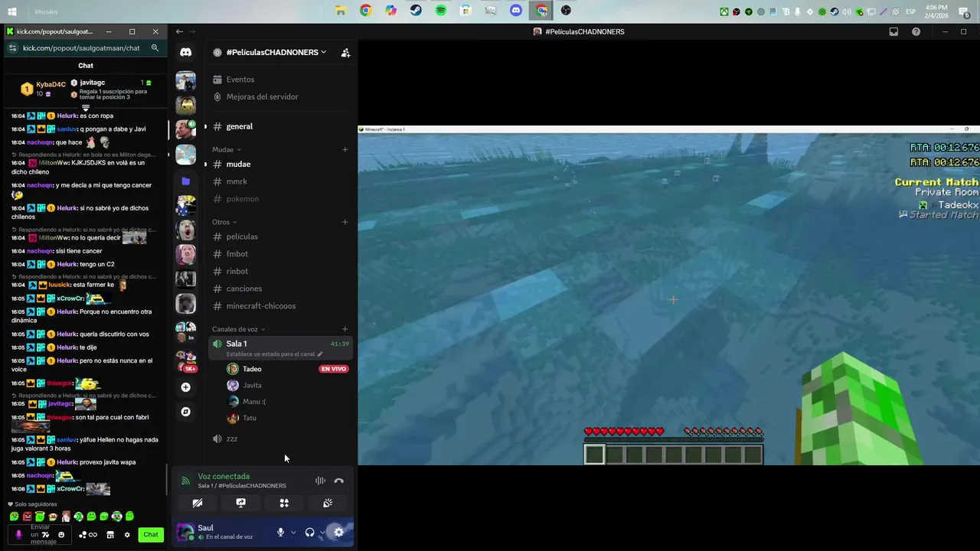This screenshot has width=980, height=551.
Task: Open the rinbot text channel
Action: click(x=279, y=271)
